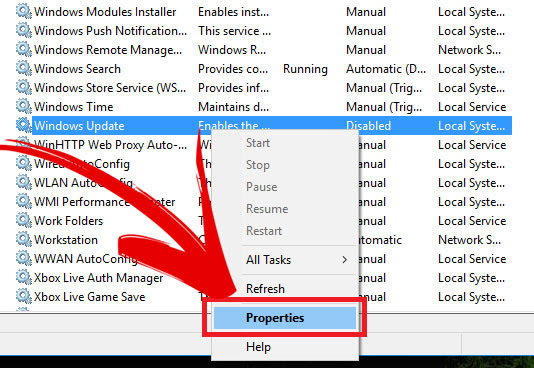Select the Windows Time service
The height and width of the screenshot is (368, 534).
[74, 107]
